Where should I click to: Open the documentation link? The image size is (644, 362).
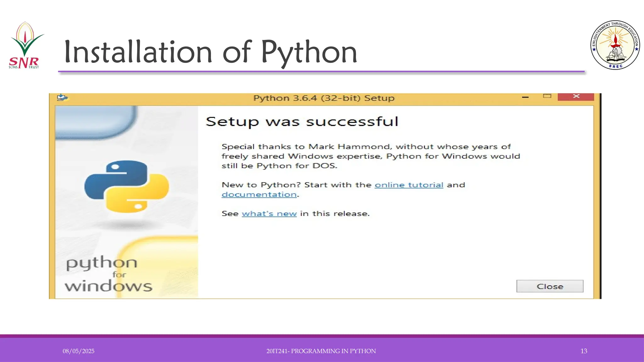pyautogui.click(x=259, y=195)
